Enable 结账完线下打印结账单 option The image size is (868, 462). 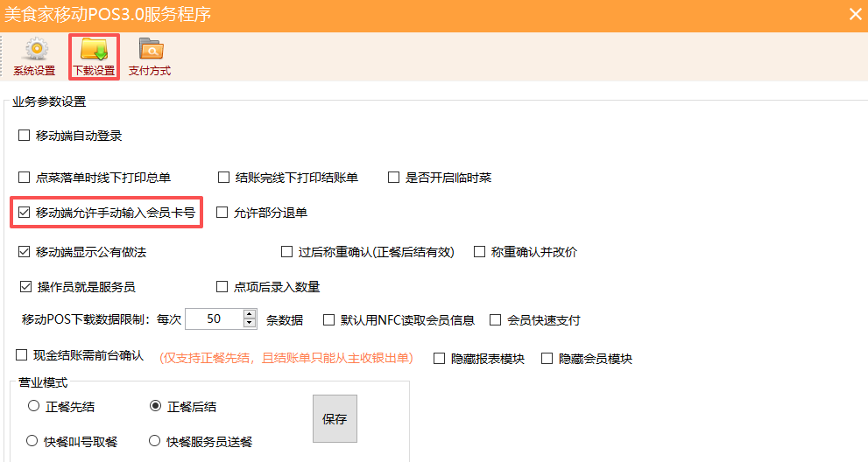tap(224, 178)
